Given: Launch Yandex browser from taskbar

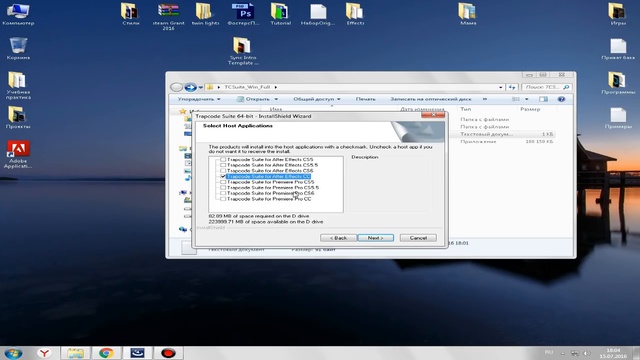Looking at the screenshot, I should (44, 353).
